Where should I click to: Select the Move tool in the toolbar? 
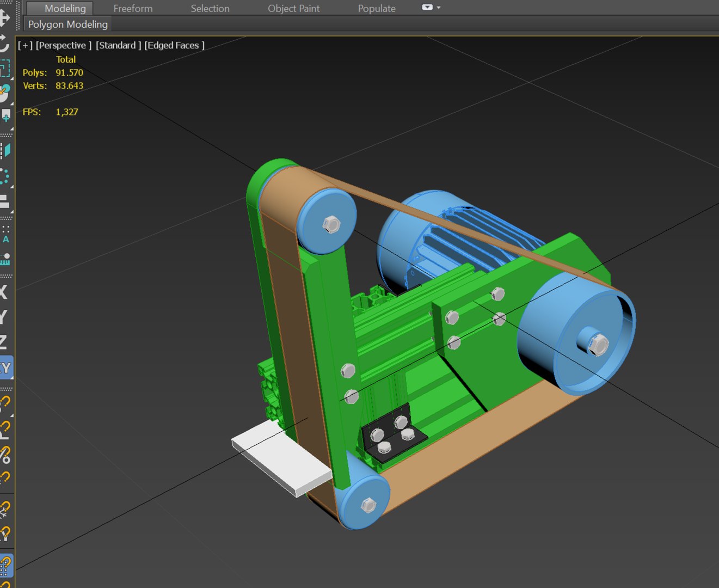tap(4, 17)
